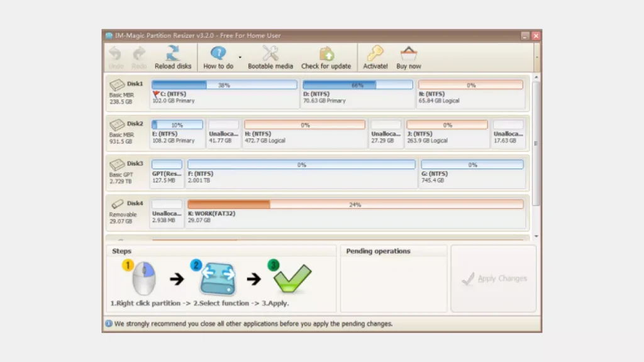Select the Disk3 drive icon

(117, 164)
